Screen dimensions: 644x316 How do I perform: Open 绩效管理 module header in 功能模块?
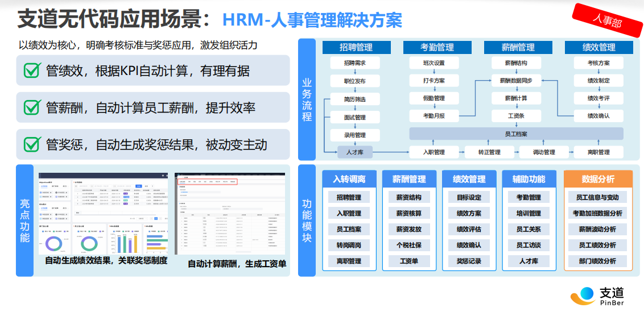point(469,180)
